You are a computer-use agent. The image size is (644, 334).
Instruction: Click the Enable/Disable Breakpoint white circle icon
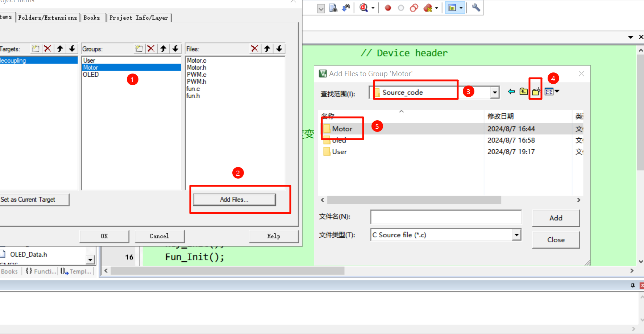click(x=401, y=8)
